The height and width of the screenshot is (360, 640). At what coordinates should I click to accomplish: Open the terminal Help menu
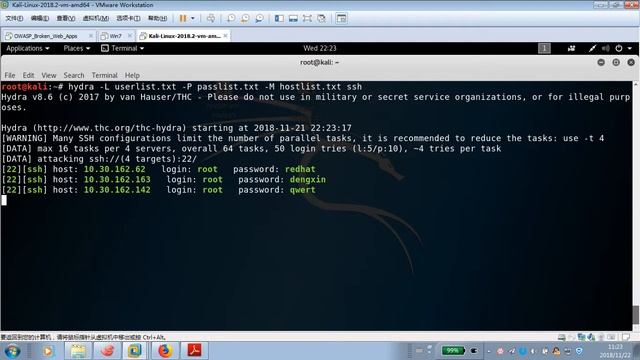click(132, 75)
